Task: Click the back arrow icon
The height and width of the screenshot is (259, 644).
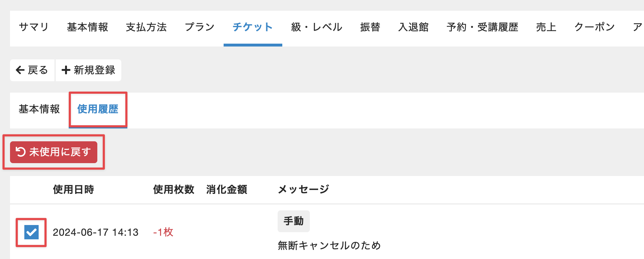Action: [20, 70]
